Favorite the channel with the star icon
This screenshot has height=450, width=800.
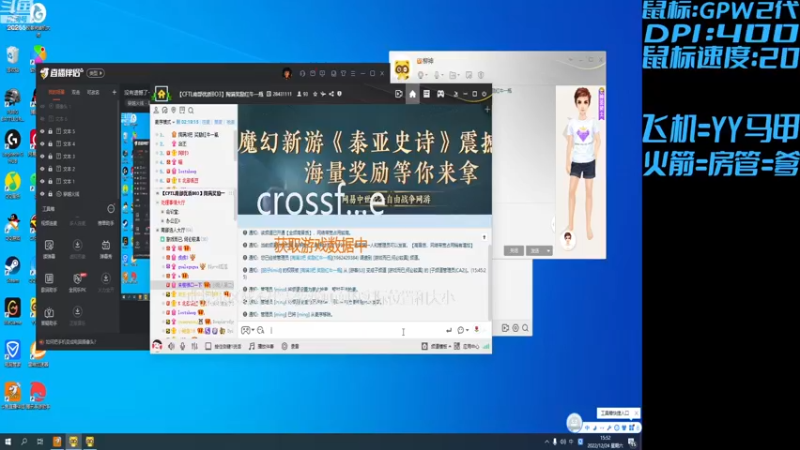pos(315,94)
